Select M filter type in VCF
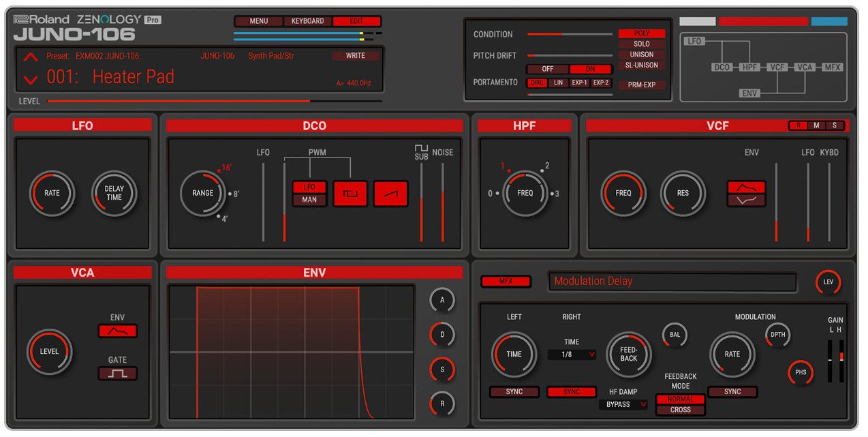 (816, 126)
